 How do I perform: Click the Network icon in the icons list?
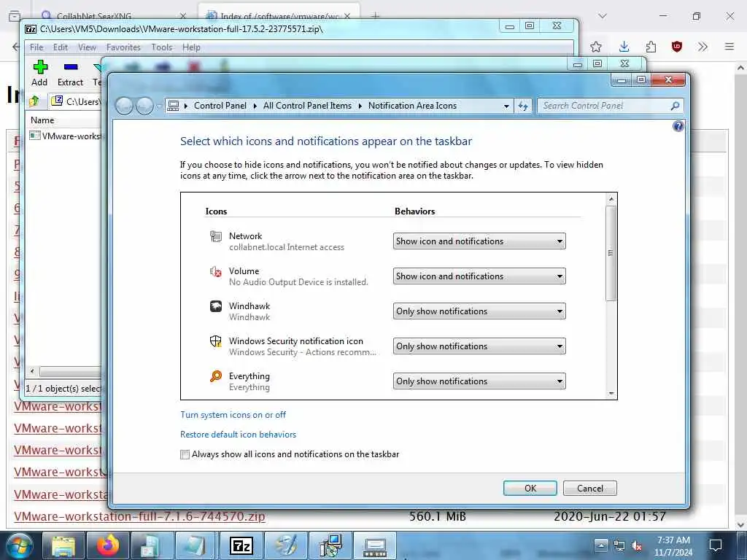[x=216, y=236]
